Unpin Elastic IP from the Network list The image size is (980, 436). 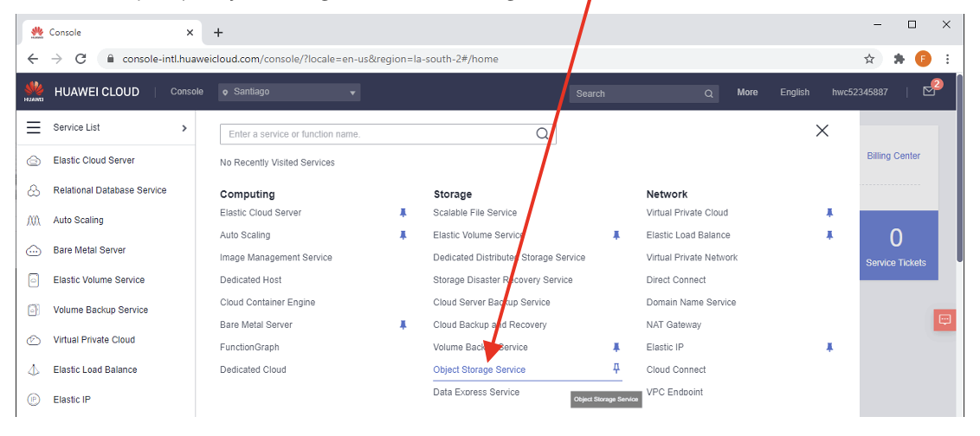click(x=829, y=347)
